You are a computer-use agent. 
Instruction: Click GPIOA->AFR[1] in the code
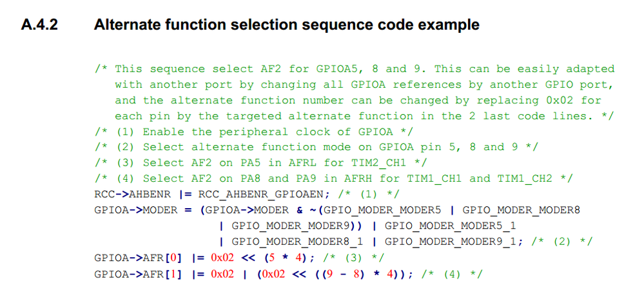pos(138,273)
